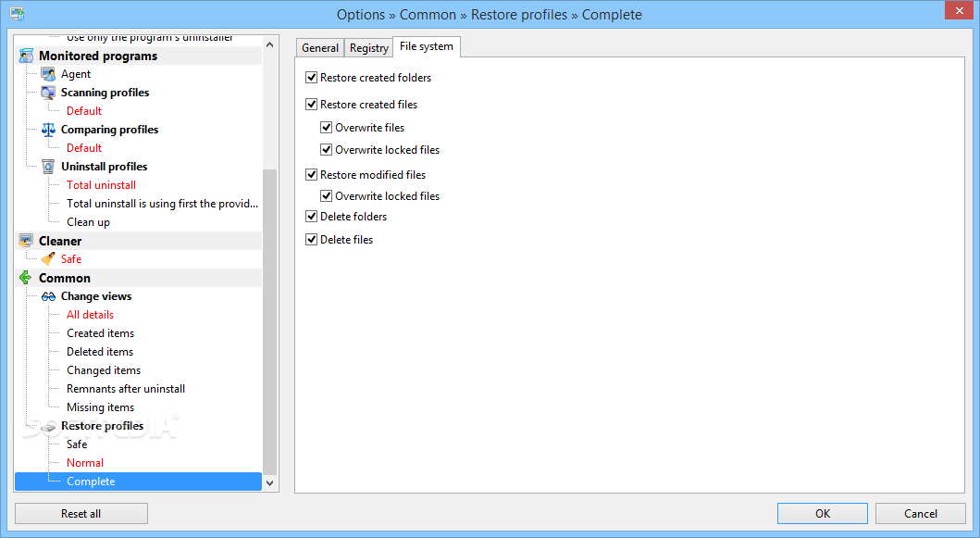Select the Changed items view
Image resolution: width=980 pixels, height=538 pixels.
(x=104, y=370)
